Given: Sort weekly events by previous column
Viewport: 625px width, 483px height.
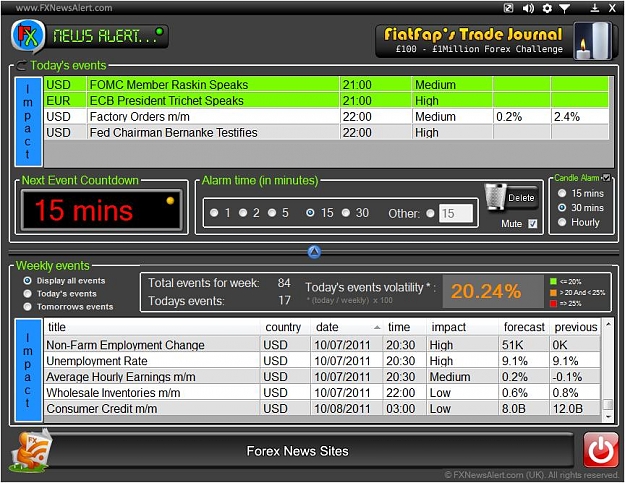Looking at the screenshot, I should (x=575, y=327).
